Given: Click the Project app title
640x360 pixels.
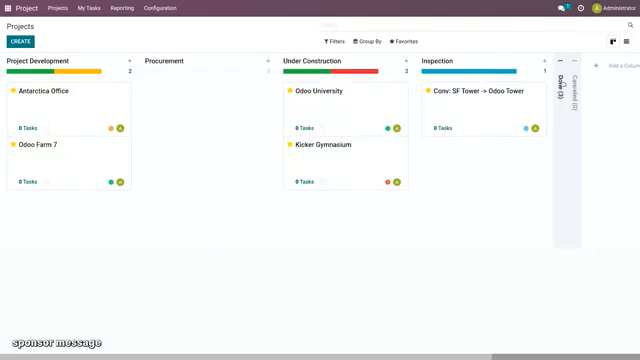Looking at the screenshot, I should click(x=27, y=8).
